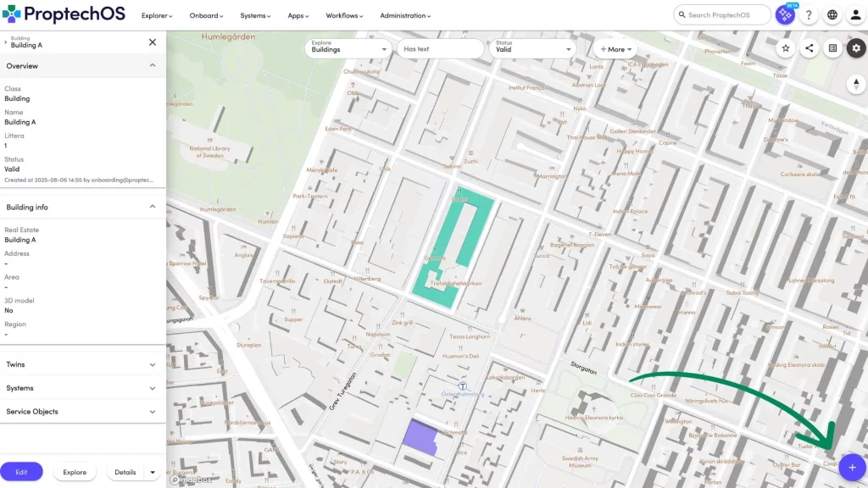The width and height of the screenshot is (868, 488).
Task: Click the Search ProptechOS field
Action: 722,15
